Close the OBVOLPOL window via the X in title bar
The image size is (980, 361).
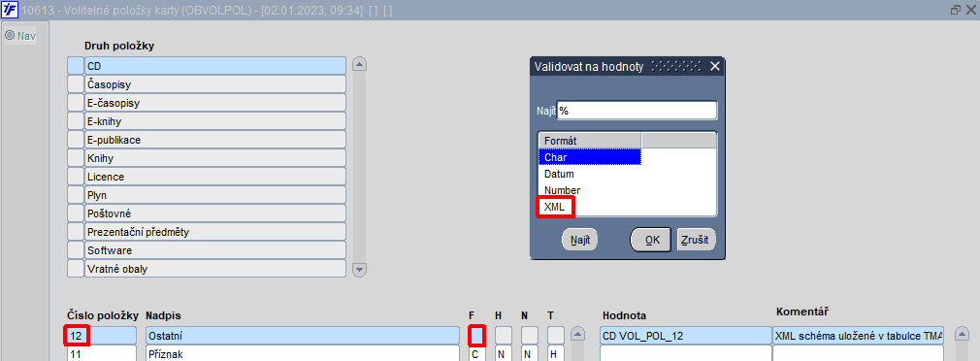970,10
